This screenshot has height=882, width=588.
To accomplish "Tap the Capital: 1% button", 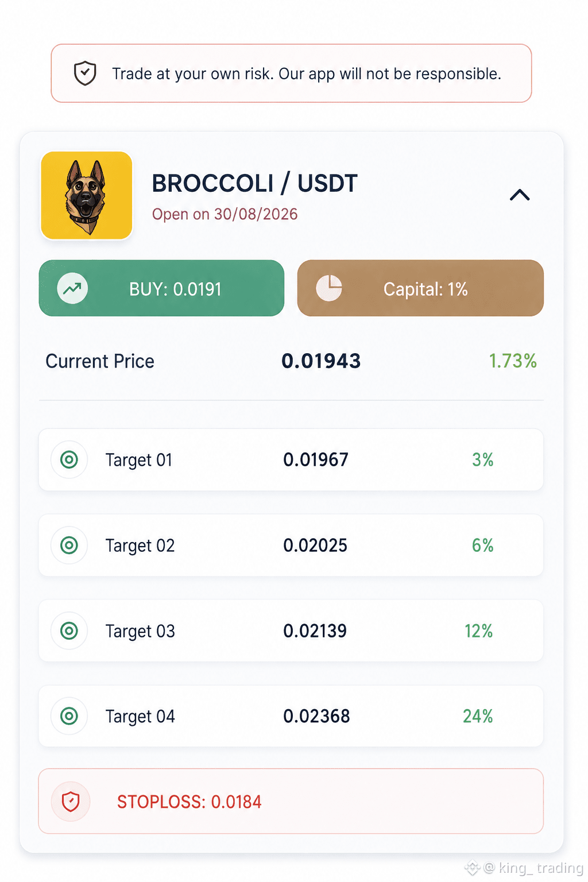I will click(x=420, y=288).
